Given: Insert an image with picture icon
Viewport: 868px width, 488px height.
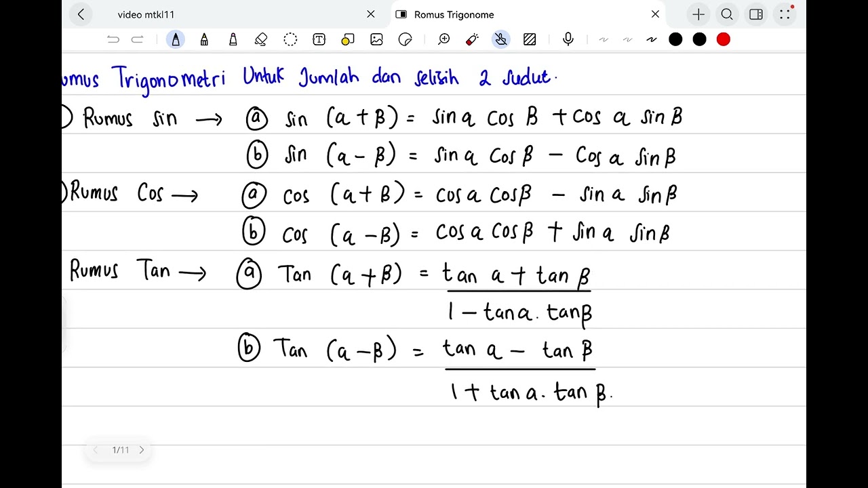Looking at the screenshot, I should click(x=376, y=40).
